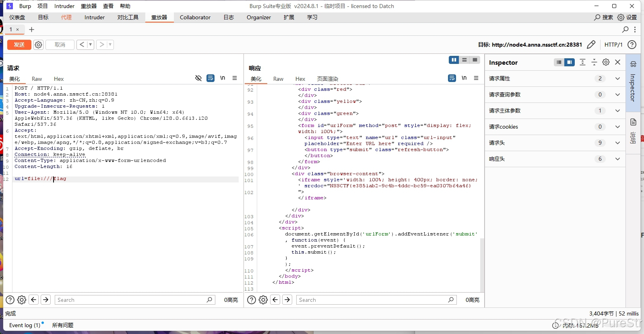
Task: Open the 仪表盘 dashboard tab
Action: pyautogui.click(x=17, y=17)
